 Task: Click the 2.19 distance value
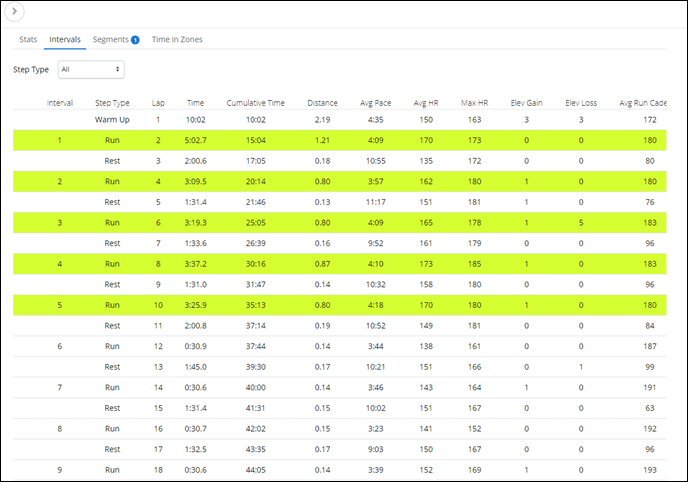(x=322, y=120)
